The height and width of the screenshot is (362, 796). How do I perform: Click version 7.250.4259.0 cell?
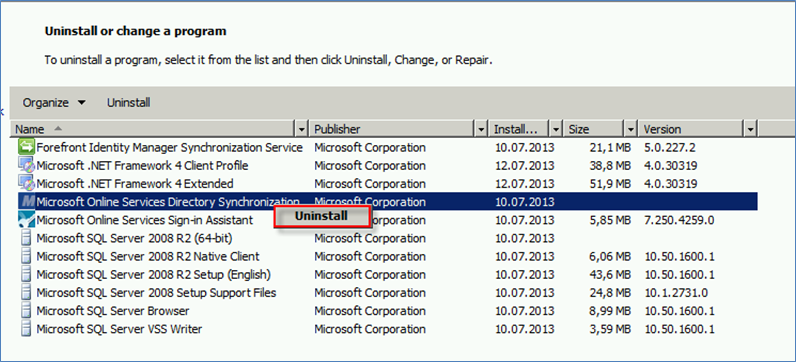[679, 220]
